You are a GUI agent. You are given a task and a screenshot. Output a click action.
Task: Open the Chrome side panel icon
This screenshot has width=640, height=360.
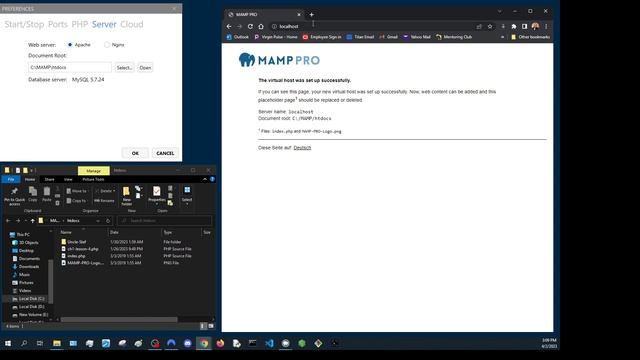pos(524,26)
